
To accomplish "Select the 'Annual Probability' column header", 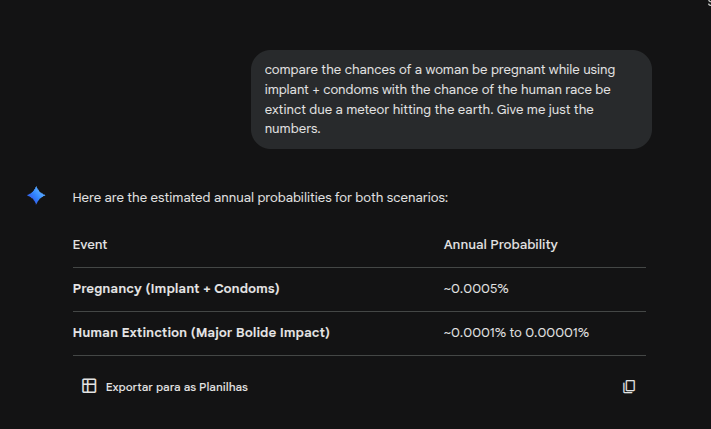I will pos(501,245).
